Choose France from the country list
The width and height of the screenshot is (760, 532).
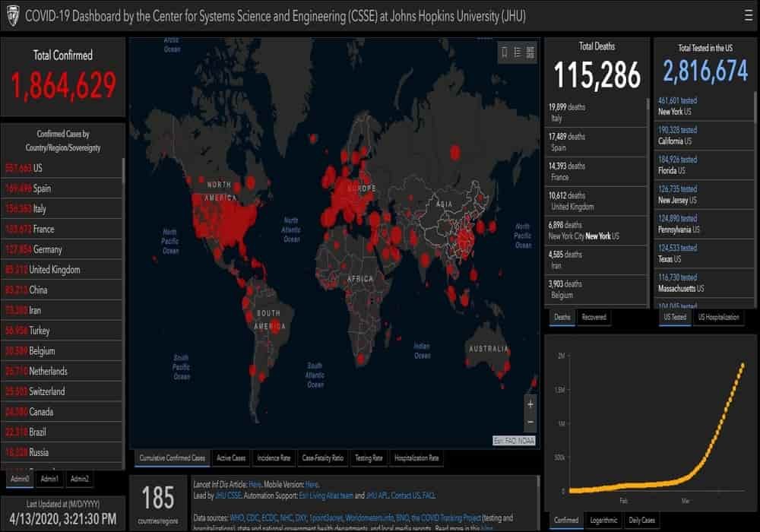click(x=62, y=230)
